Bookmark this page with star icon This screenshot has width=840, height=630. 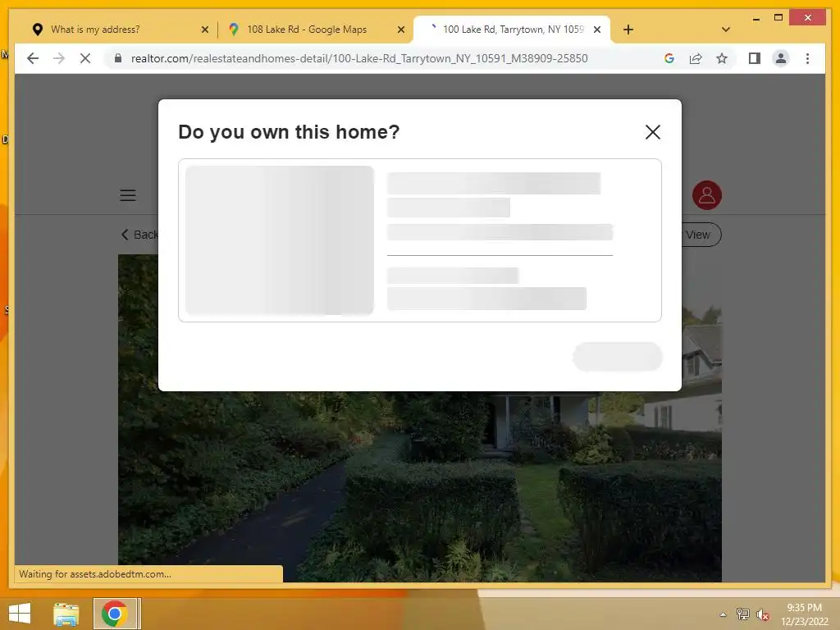pos(722,58)
